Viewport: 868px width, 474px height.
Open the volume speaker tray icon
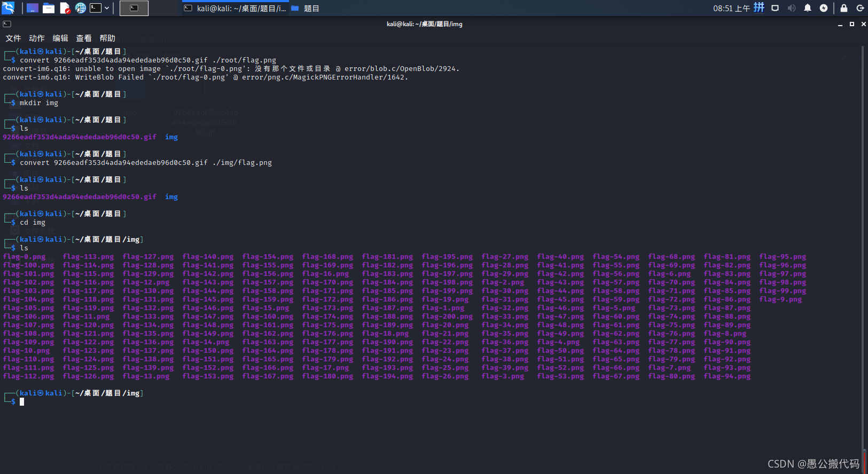pyautogui.click(x=792, y=8)
